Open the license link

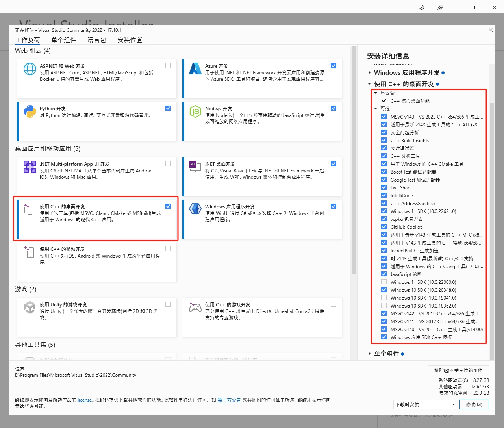coord(85,400)
